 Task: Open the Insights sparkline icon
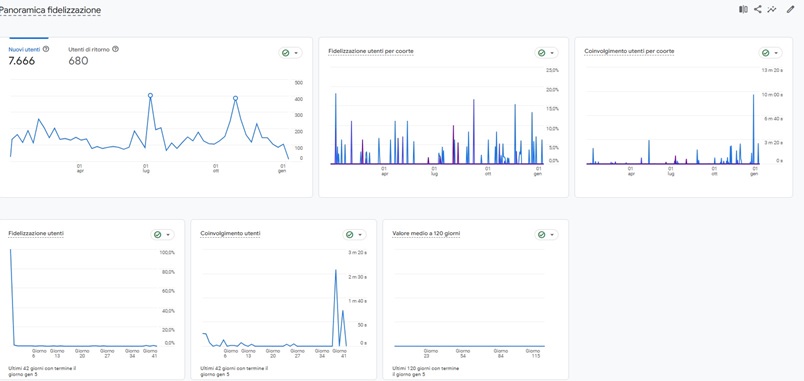[x=772, y=9]
